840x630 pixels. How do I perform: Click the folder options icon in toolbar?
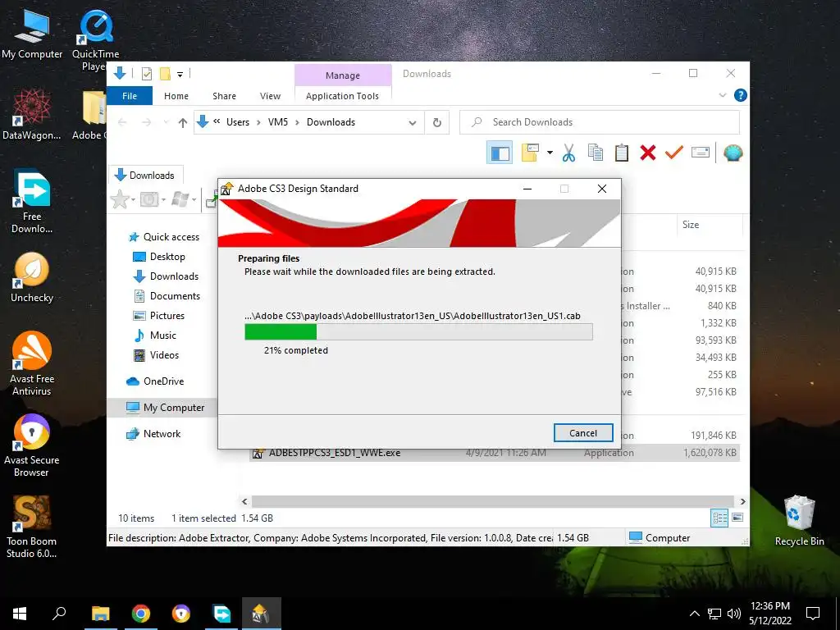pyautogui.click(x=530, y=153)
